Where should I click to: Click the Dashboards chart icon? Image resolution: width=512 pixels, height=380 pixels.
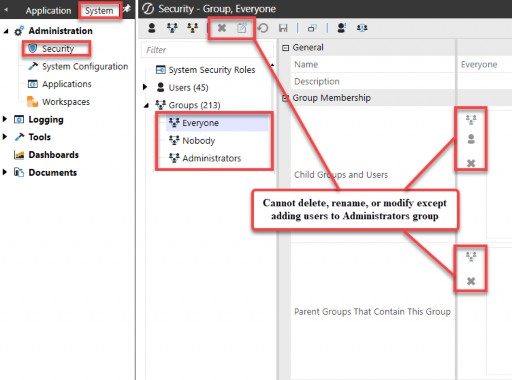[x=19, y=155]
